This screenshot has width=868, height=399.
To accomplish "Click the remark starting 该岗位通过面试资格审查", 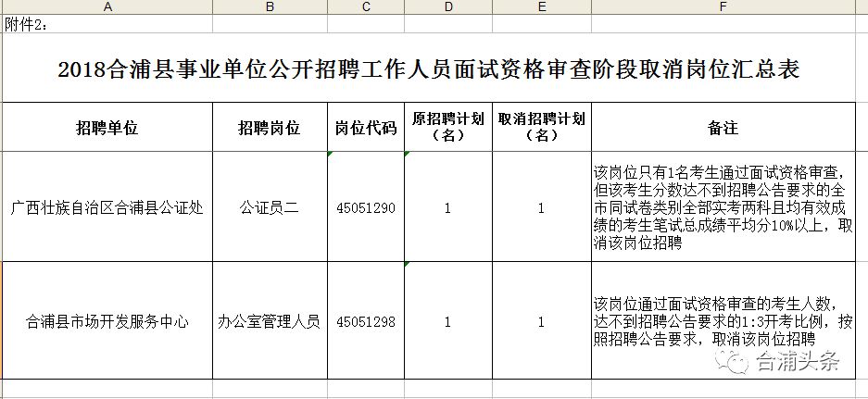I will click(x=723, y=320).
